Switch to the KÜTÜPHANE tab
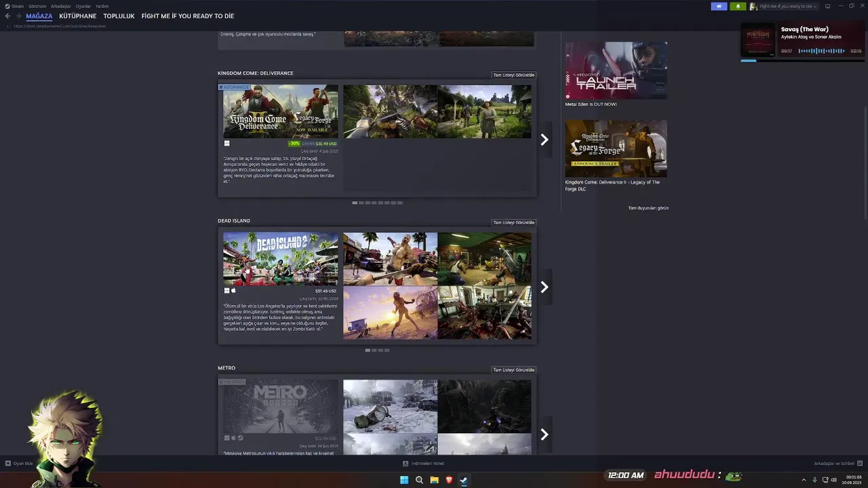The height and width of the screenshot is (488, 868). (78, 16)
